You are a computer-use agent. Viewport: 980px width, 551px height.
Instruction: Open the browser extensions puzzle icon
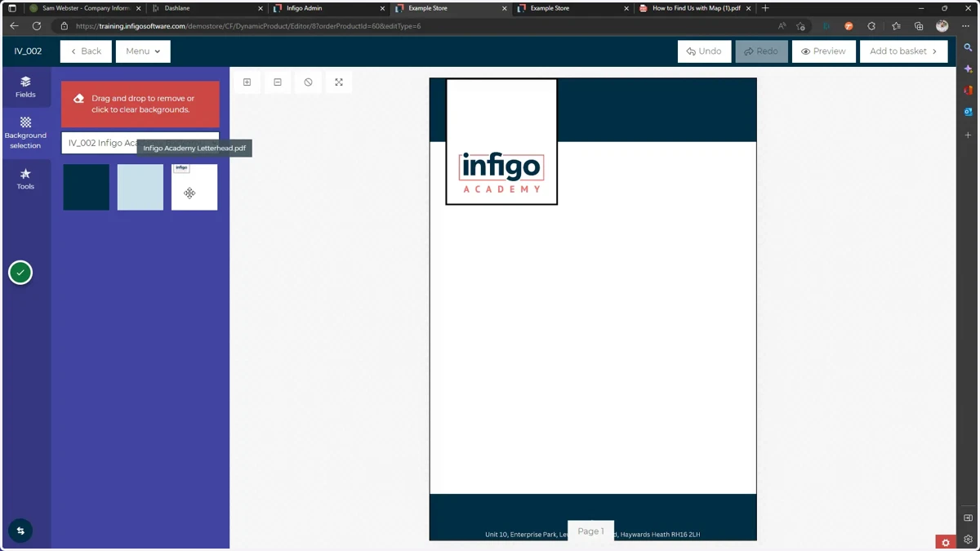[x=871, y=26]
